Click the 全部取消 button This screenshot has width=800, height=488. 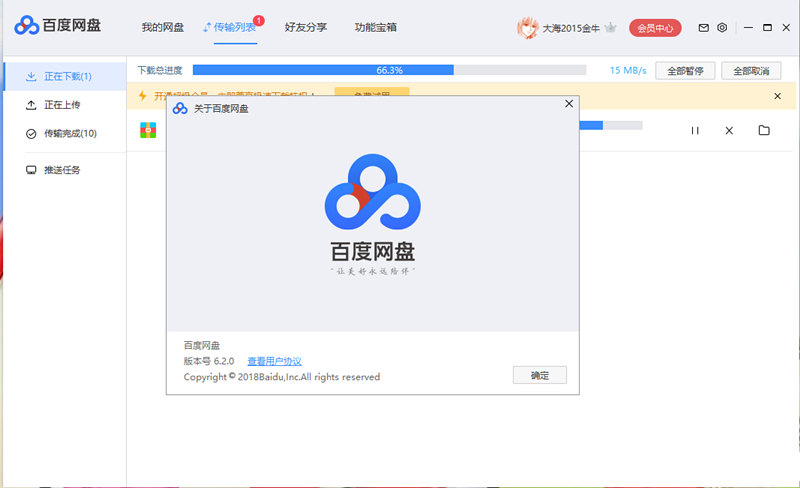point(751,71)
